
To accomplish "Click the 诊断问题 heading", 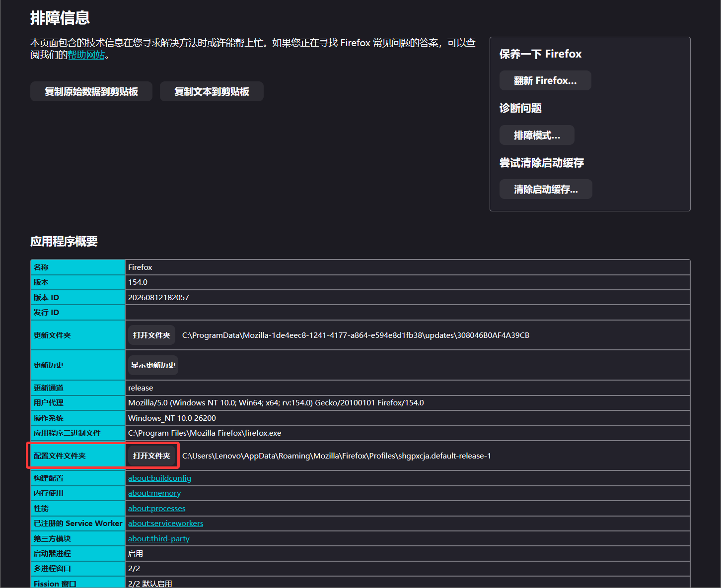I will [x=520, y=108].
